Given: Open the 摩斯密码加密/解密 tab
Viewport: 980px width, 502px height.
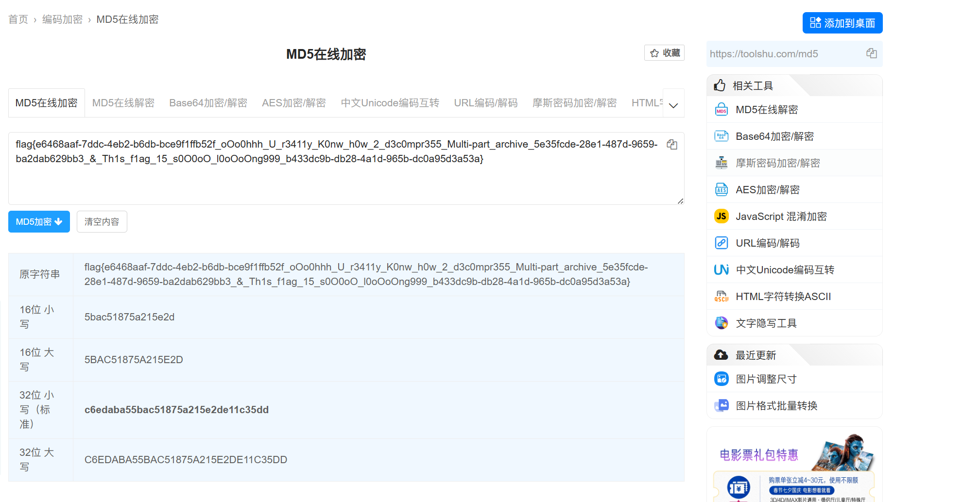Looking at the screenshot, I should pyautogui.click(x=574, y=103).
